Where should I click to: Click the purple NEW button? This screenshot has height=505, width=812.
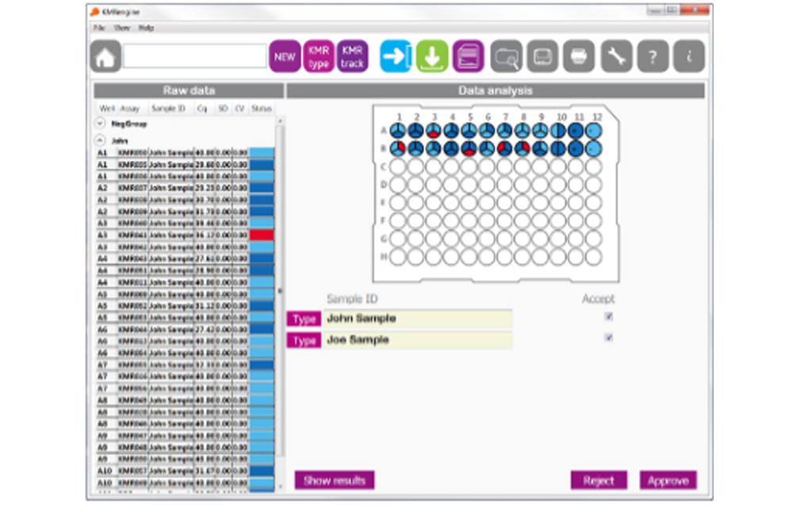pos(285,56)
